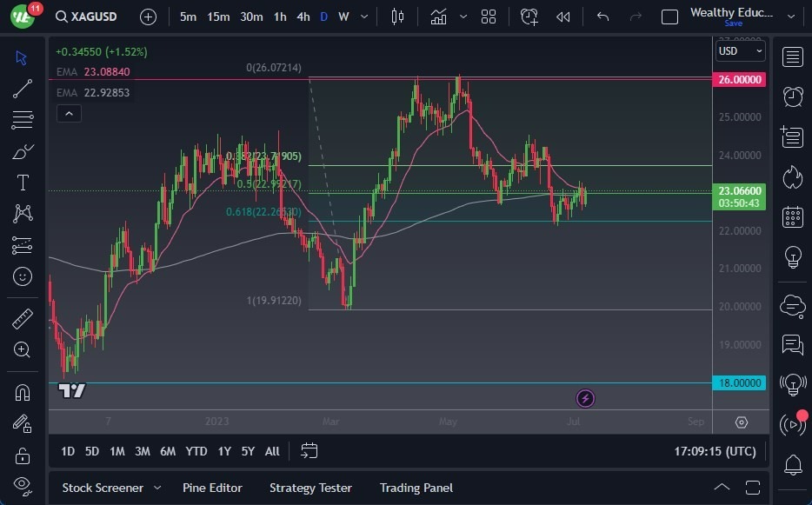Open the alerts alarm clock panel

[x=792, y=96]
